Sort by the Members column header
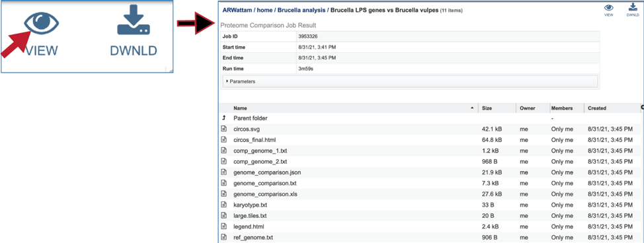The height and width of the screenshot is (243, 644). pos(561,108)
